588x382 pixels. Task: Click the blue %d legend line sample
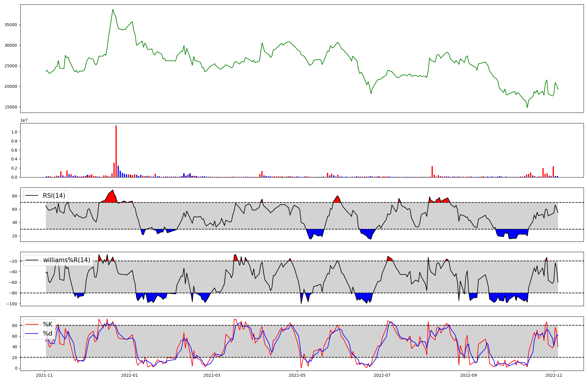pos(32,334)
